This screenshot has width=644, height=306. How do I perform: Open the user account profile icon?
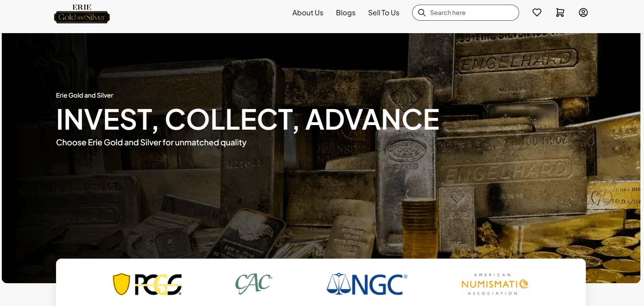[x=583, y=12]
